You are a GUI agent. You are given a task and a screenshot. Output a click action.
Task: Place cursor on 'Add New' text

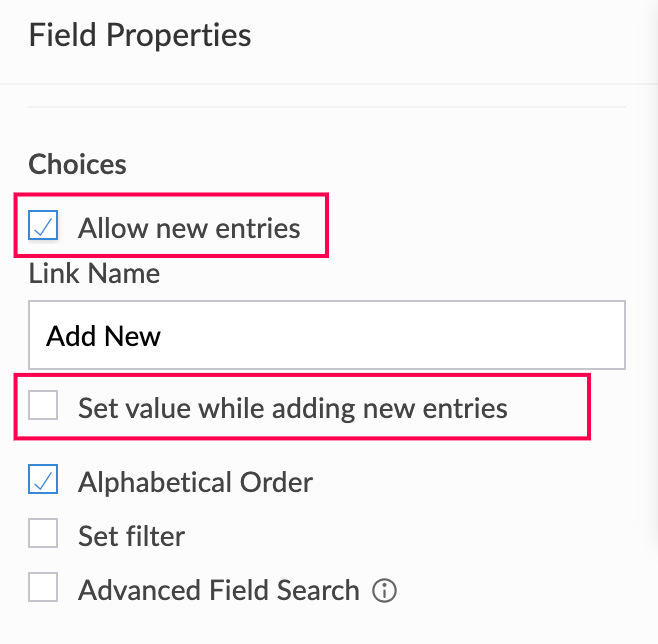click(104, 336)
